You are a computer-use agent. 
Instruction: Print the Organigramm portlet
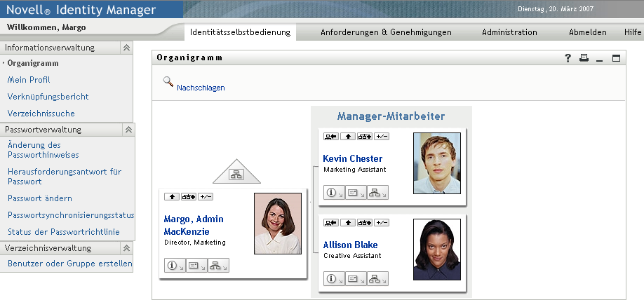point(584,58)
